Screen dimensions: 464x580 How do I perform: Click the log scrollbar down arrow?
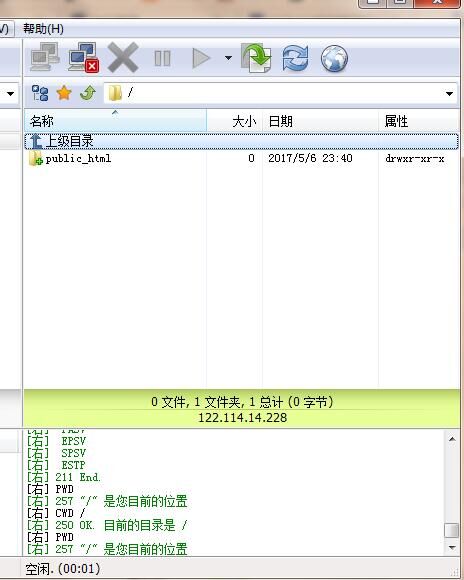coord(452,548)
